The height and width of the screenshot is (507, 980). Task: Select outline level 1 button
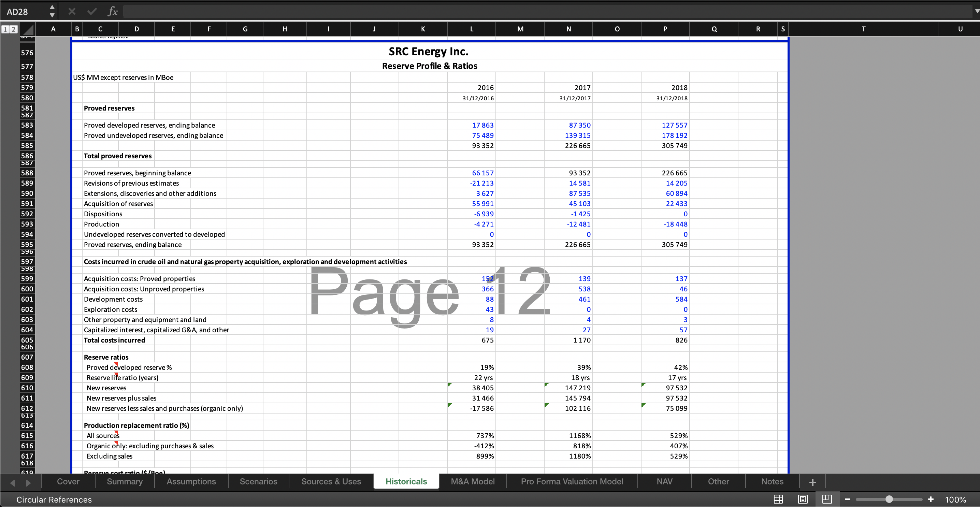click(5, 29)
